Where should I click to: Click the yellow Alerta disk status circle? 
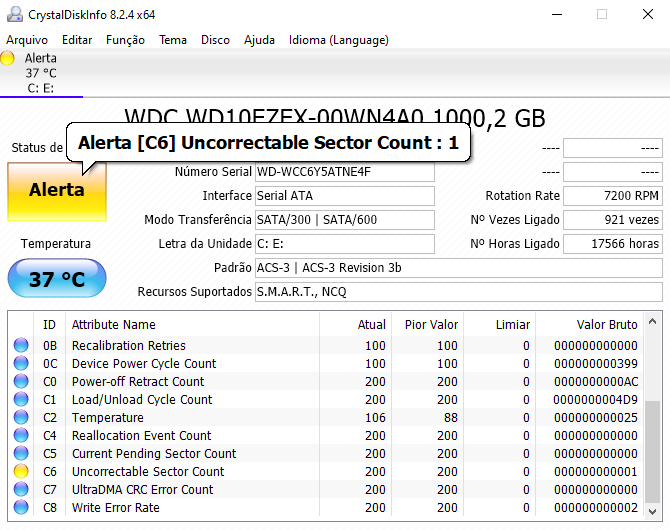[x=7, y=58]
